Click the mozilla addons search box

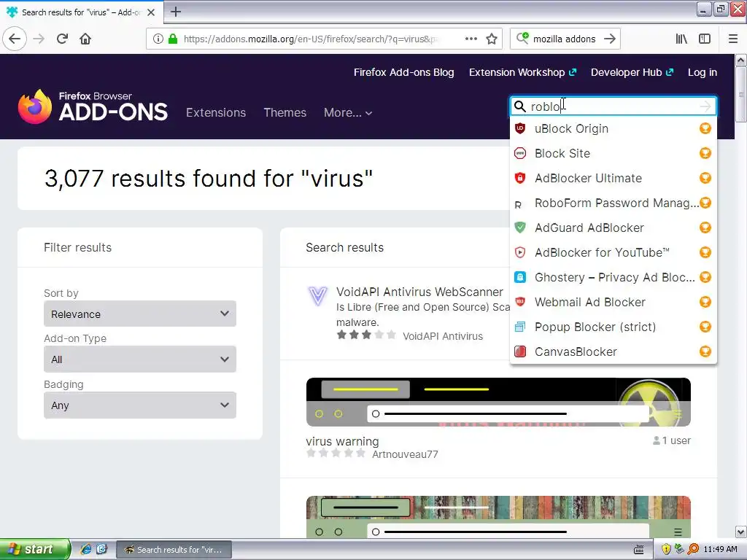[x=565, y=39]
